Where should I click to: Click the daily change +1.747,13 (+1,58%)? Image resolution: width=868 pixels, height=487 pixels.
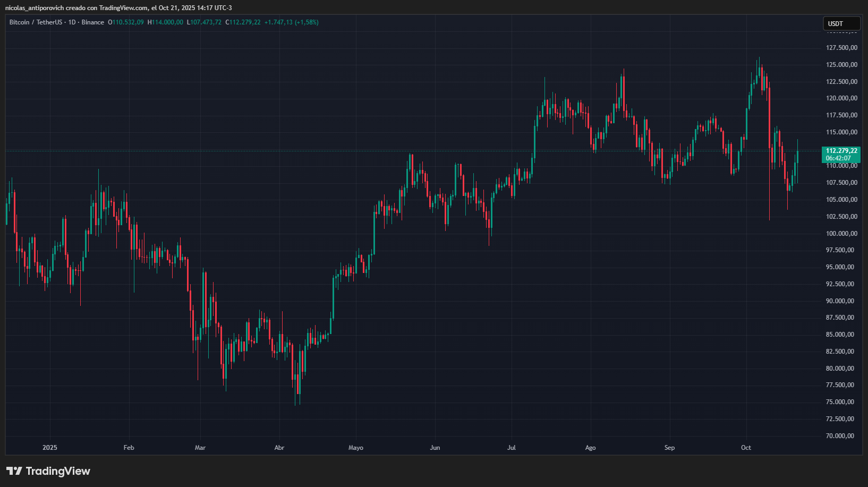tap(292, 22)
